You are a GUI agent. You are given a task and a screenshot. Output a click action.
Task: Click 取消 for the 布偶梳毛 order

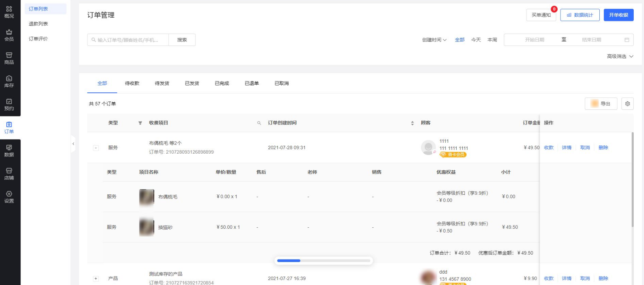tap(585, 148)
